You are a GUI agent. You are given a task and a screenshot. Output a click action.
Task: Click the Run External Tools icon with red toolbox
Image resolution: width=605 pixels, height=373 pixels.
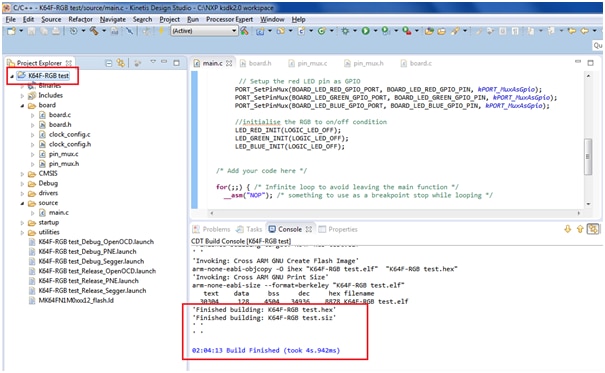click(x=407, y=31)
